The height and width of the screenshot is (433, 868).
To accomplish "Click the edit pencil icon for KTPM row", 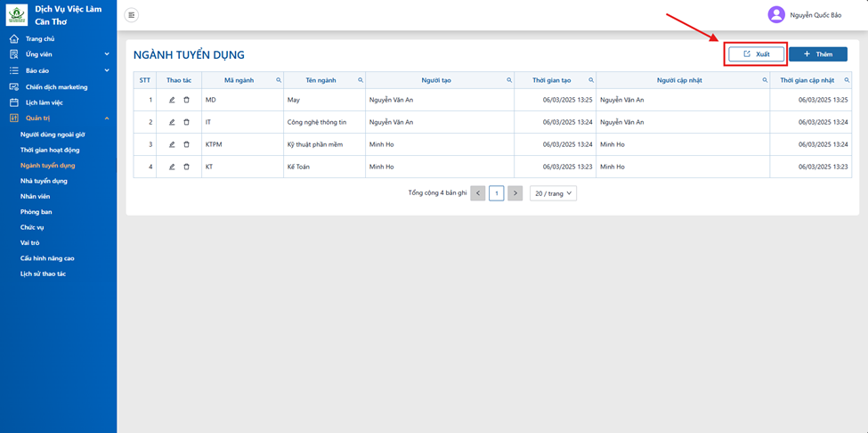I will pyautogui.click(x=172, y=144).
